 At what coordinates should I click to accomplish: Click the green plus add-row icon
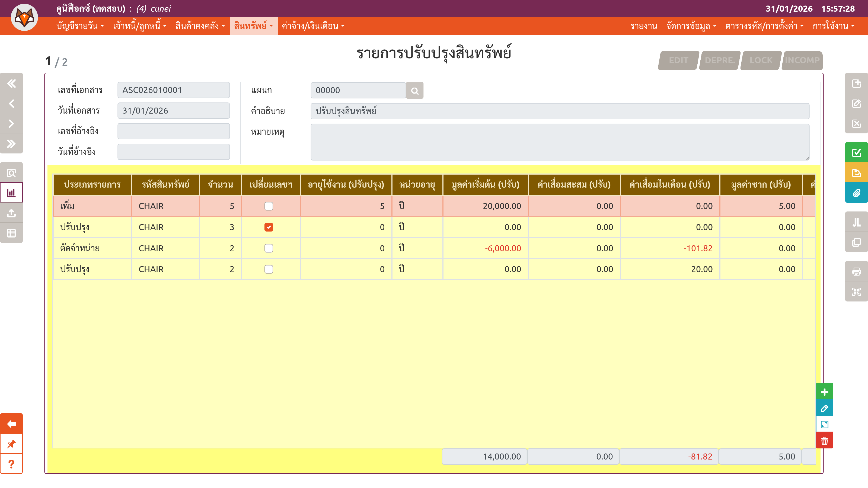pos(824,392)
